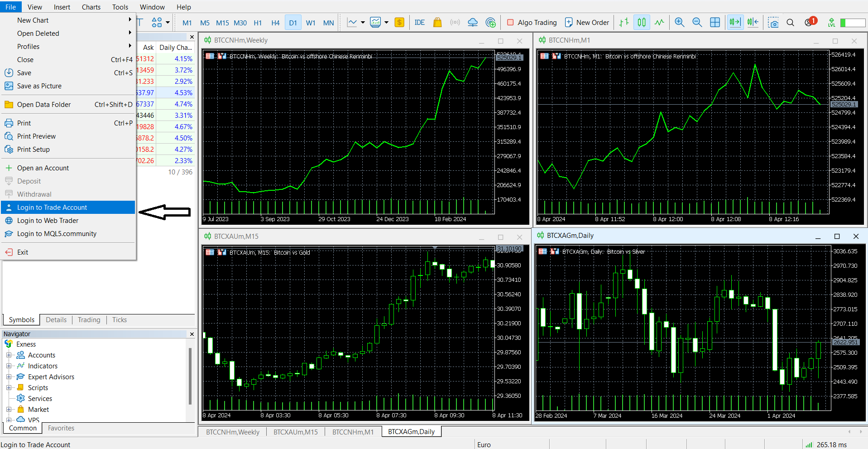Switch to the Trading tab
This screenshot has width=868, height=449.
(x=89, y=320)
